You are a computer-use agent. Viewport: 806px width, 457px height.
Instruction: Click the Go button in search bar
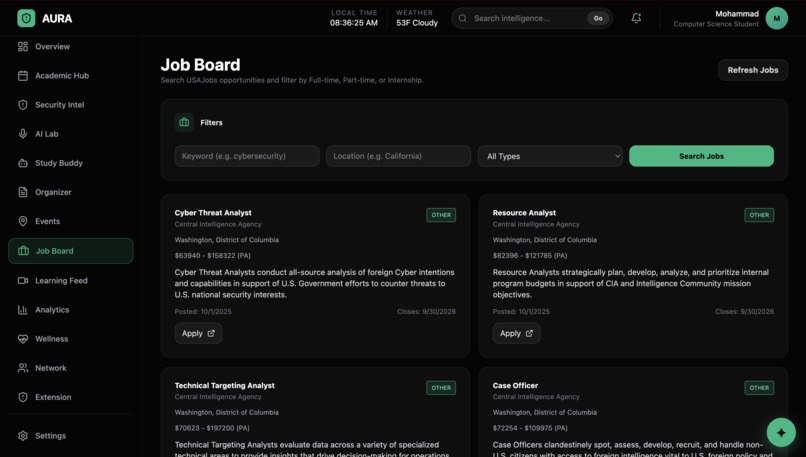point(598,18)
